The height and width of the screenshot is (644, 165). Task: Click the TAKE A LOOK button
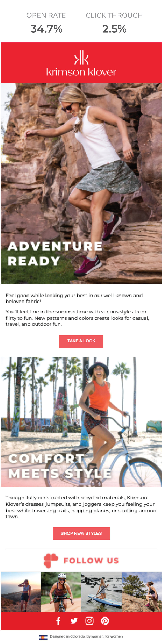[x=81, y=341]
